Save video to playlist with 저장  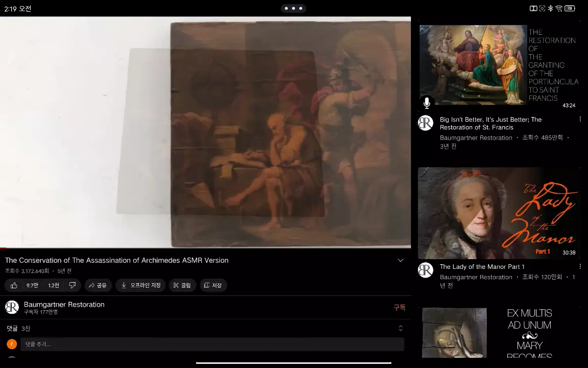(x=213, y=285)
